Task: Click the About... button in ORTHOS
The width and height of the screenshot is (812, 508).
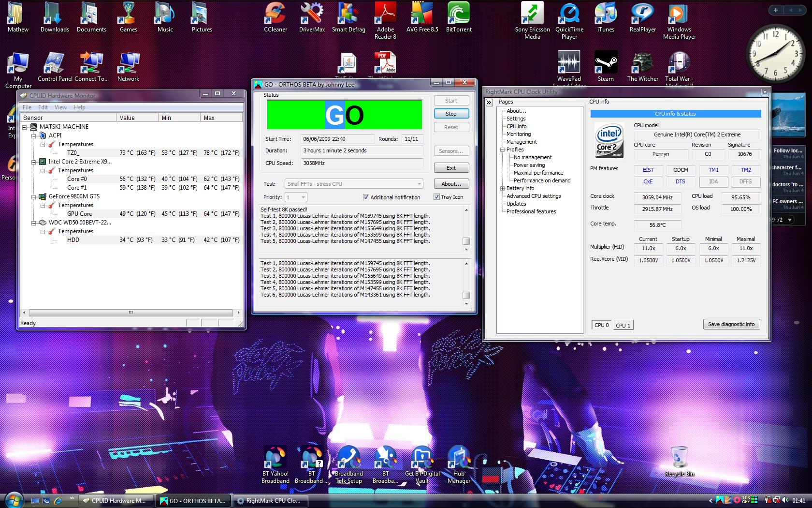Action: coord(451,184)
